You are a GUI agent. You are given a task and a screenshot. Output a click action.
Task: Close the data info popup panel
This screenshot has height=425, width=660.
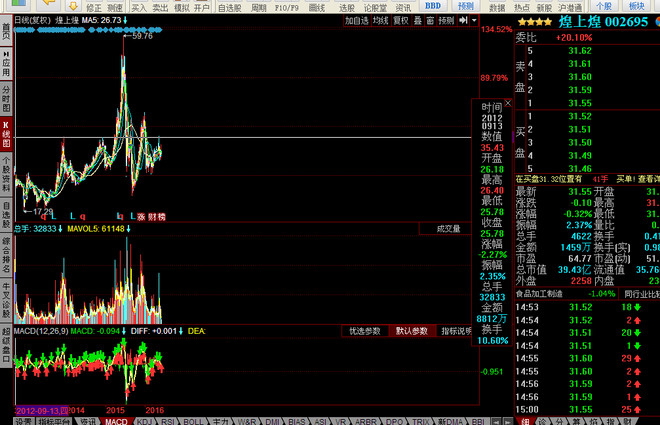pos(508,103)
